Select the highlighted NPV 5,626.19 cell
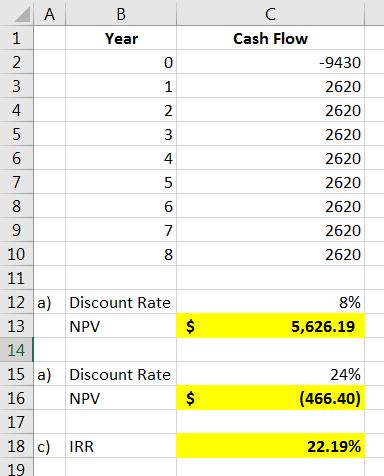The width and height of the screenshot is (384, 476). point(270,326)
